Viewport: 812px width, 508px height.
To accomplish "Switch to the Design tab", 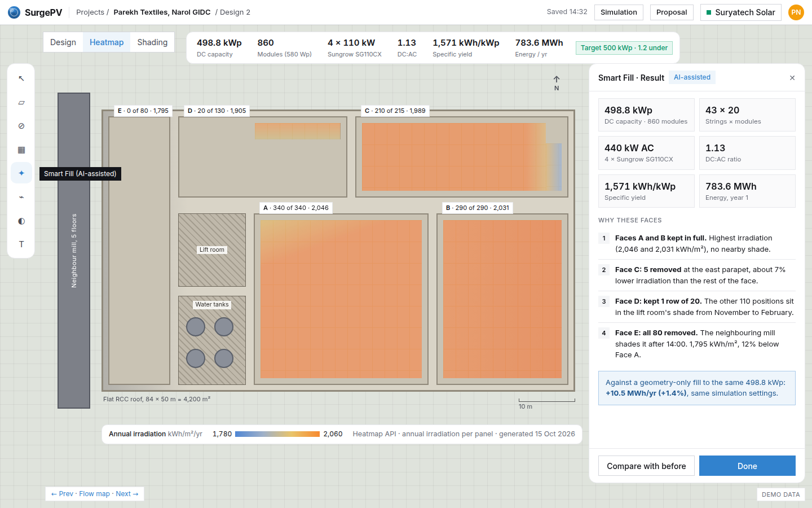I will (x=63, y=42).
